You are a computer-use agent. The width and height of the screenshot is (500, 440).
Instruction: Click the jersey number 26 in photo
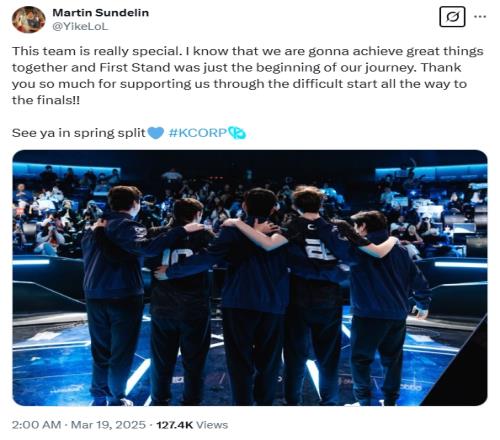click(320, 253)
